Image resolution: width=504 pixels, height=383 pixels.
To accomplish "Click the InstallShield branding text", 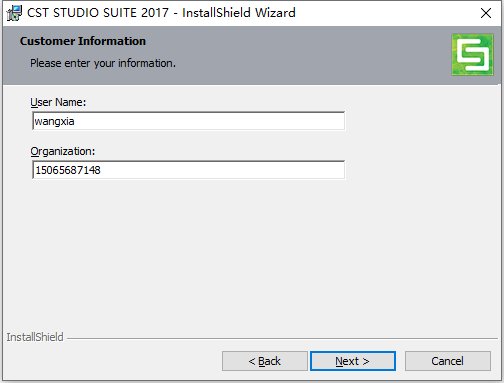I will (35, 337).
